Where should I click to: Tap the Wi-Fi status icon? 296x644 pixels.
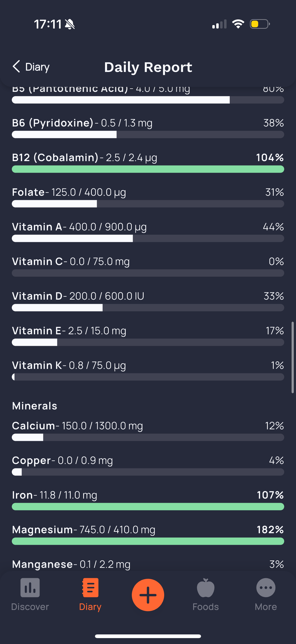(238, 24)
